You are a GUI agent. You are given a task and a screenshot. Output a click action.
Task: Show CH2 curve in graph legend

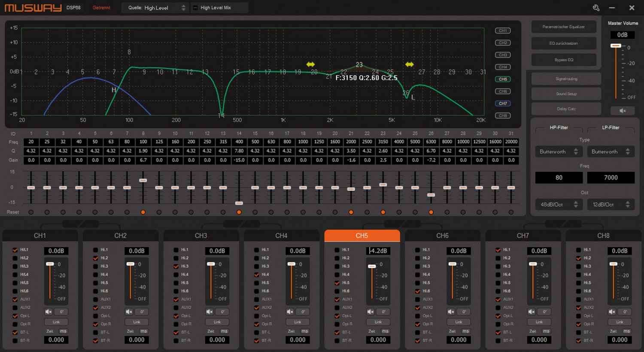(x=503, y=43)
